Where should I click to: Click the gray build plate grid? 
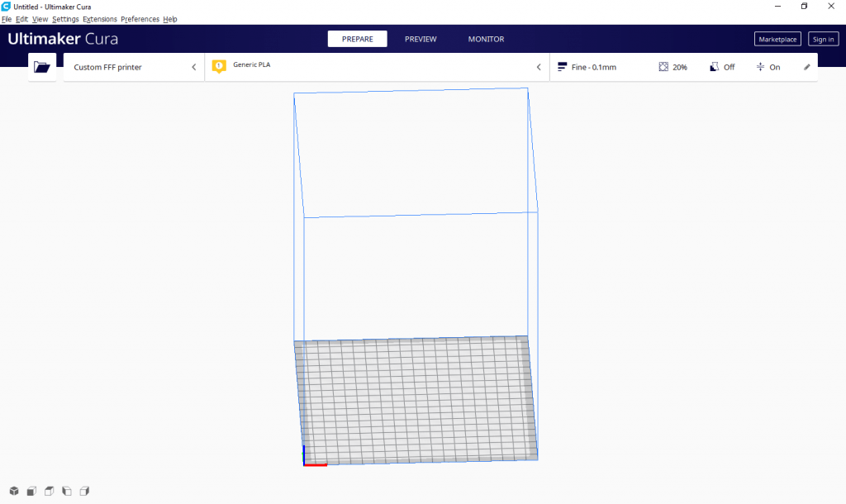coord(416,401)
